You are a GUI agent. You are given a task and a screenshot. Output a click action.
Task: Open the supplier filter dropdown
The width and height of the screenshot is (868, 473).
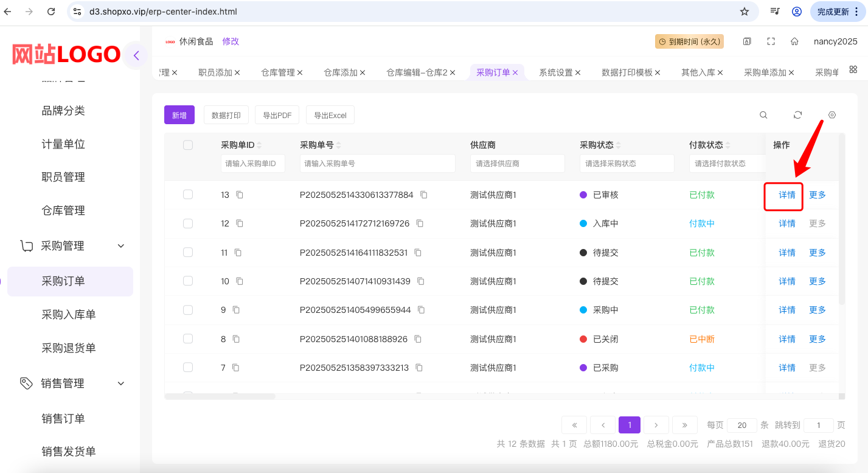[x=517, y=163]
